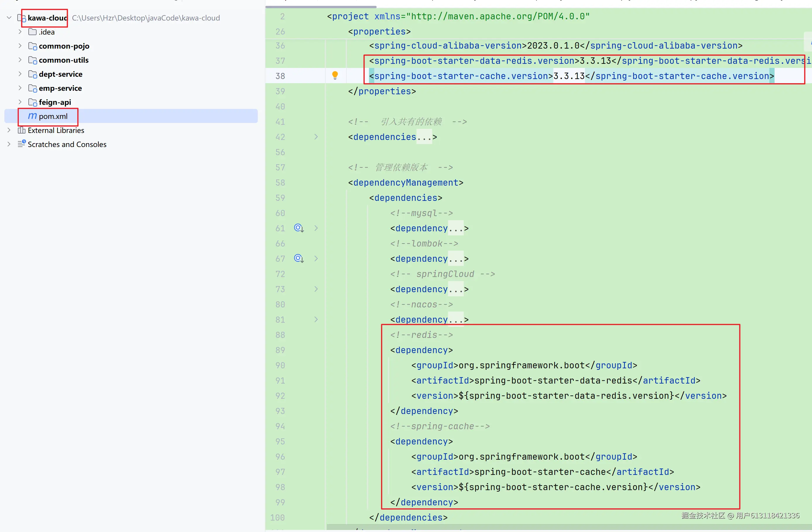Unfold the folded dependency on line 73
This screenshot has width=812, height=532.
316,289
